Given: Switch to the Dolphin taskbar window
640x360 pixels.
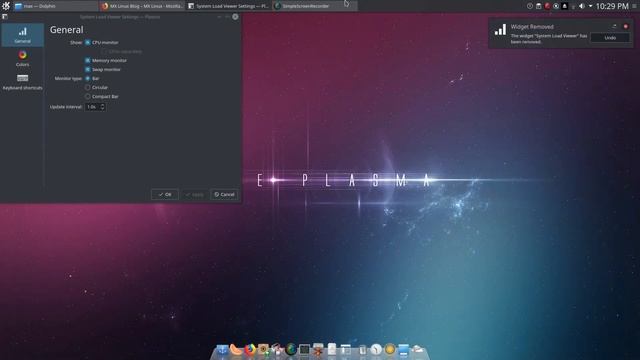Looking at the screenshot, I should (56, 6).
